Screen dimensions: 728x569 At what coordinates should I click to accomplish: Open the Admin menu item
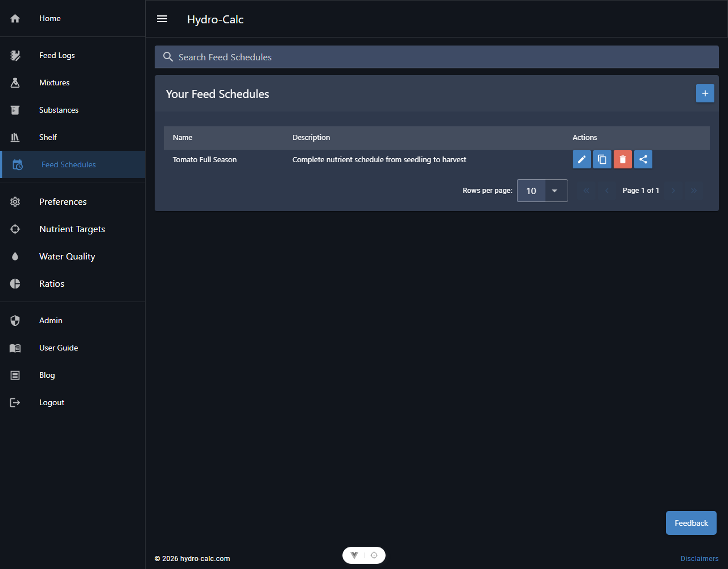click(73, 320)
